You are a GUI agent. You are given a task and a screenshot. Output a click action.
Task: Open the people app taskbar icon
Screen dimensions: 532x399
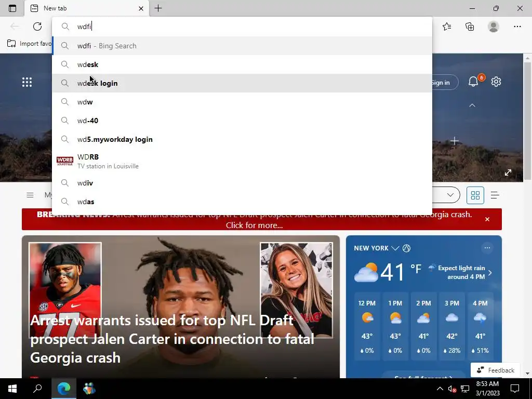89,389
